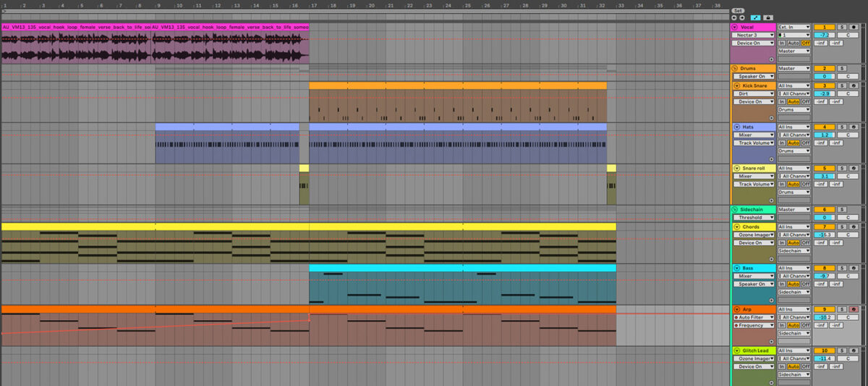Arm the Vocal track for recording

[854, 27]
